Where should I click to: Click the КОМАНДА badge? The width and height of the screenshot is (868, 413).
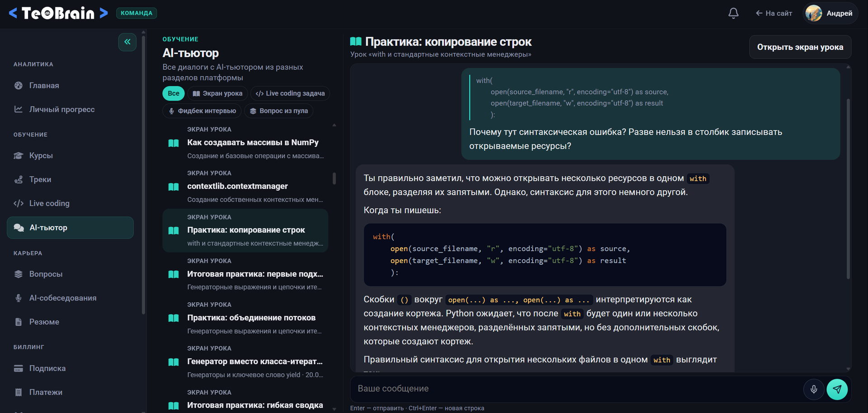[137, 13]
